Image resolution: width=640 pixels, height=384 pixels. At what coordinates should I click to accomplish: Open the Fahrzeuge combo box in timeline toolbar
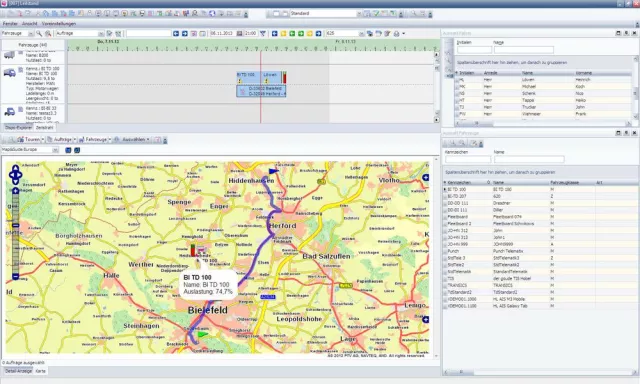[18, 33]
